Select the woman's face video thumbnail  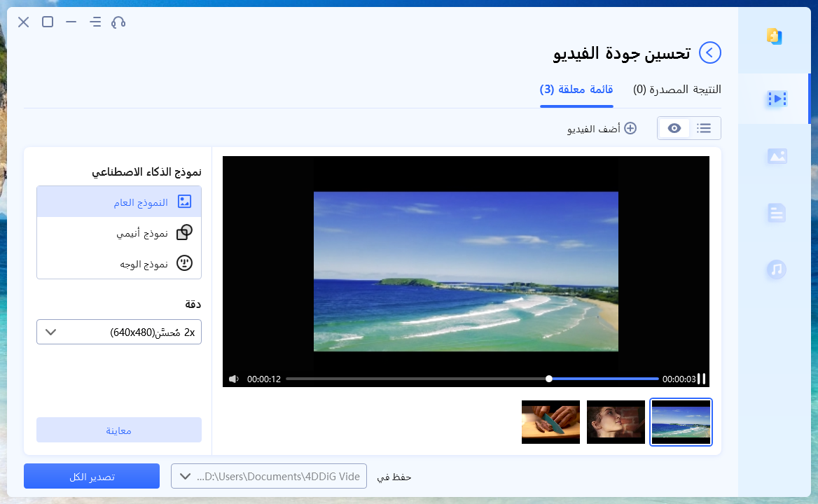tap(616, 422)
